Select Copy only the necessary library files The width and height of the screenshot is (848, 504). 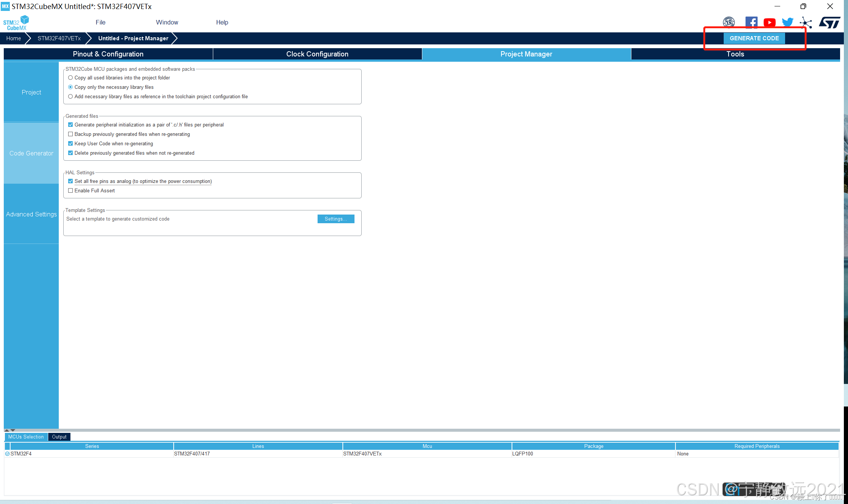click(70, 87)
